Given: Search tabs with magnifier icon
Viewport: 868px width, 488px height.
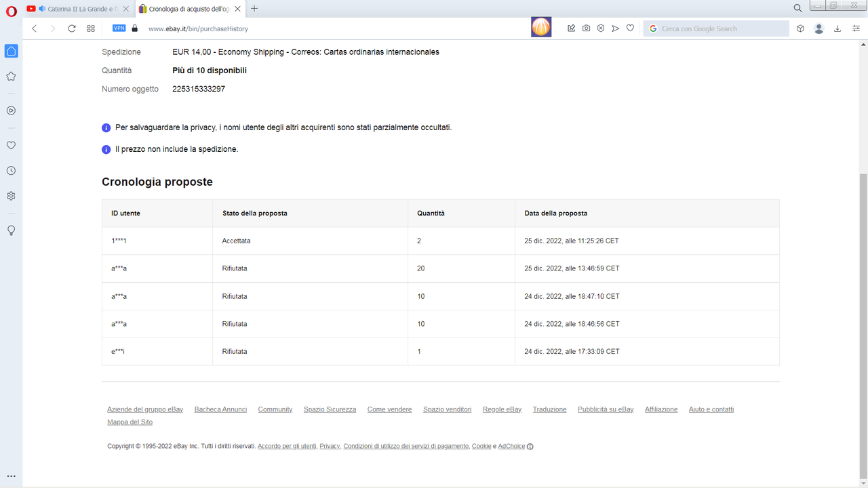Looking at the screenshot, I should click(798, 8).
